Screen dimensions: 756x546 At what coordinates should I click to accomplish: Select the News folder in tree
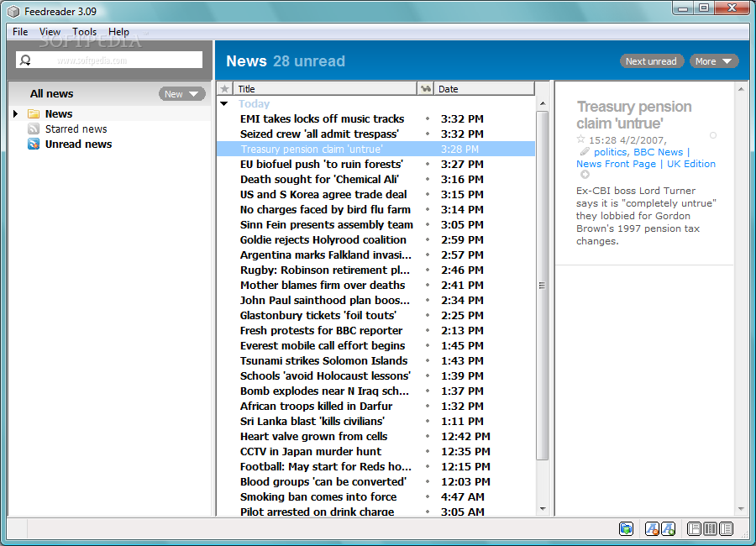click(58, 114)
